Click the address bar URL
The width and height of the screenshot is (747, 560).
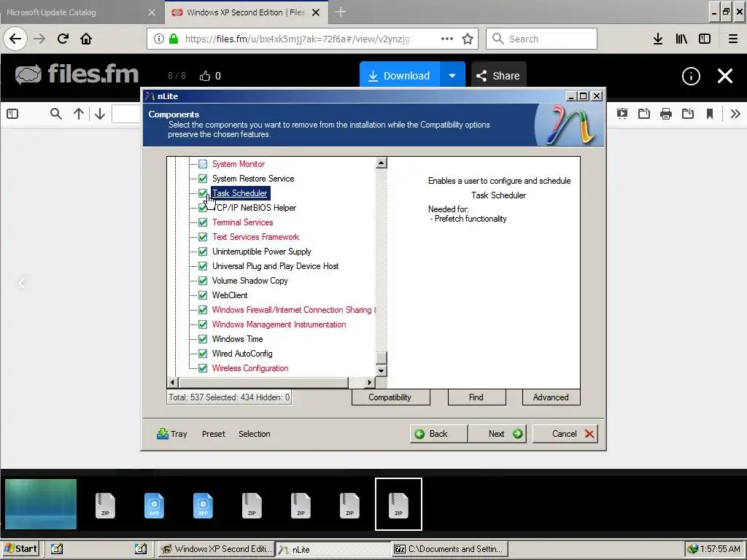[298, 39]
